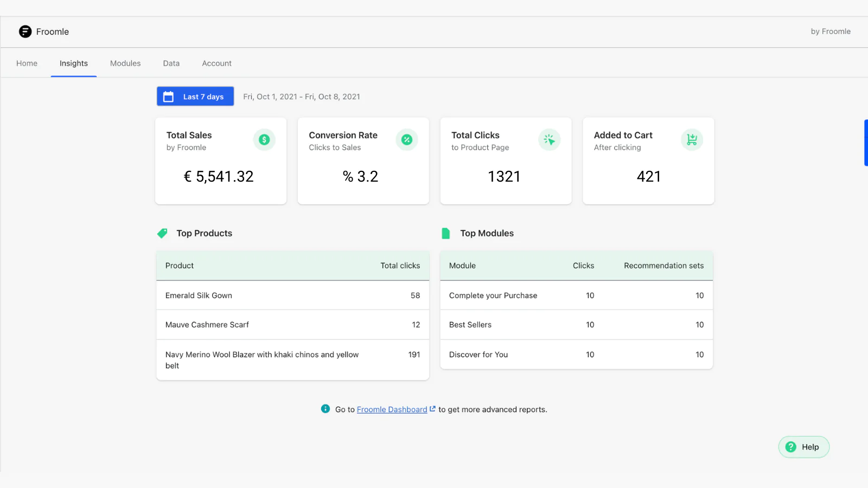868x488 pixels.
Task: Open the Home tab
Action: pos(27,63)
